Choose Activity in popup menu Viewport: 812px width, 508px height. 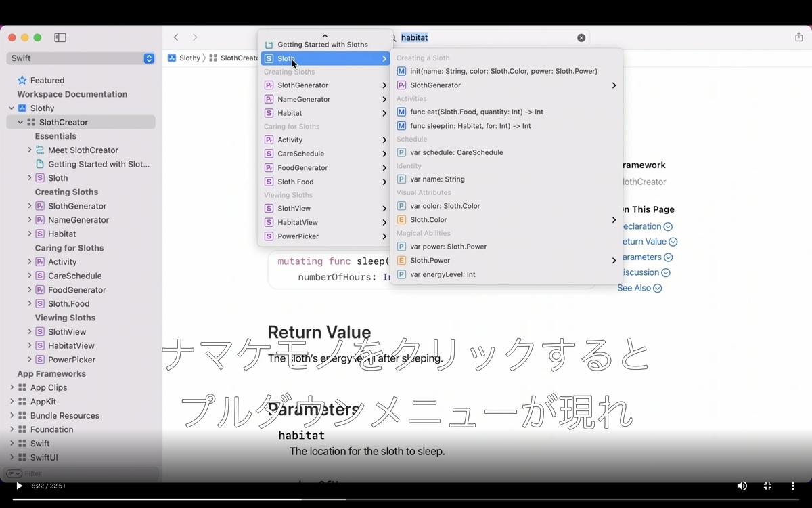[325, 140]
